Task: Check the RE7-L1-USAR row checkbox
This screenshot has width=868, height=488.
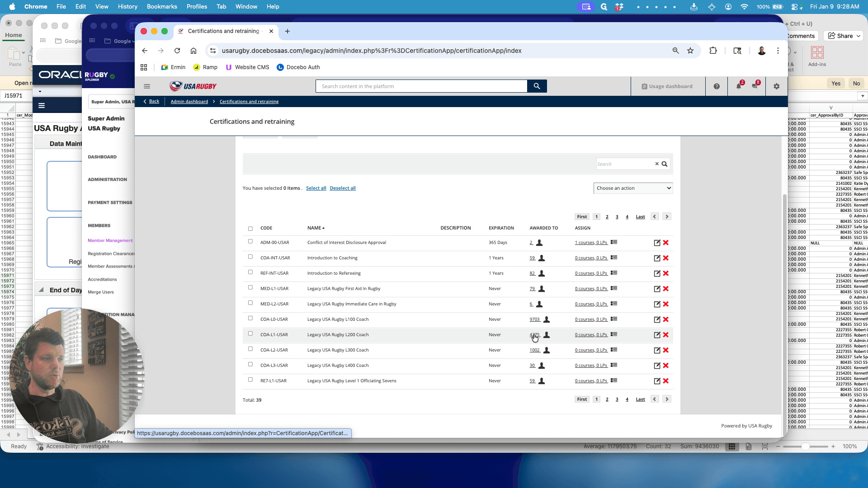Action: pos(250,380)
